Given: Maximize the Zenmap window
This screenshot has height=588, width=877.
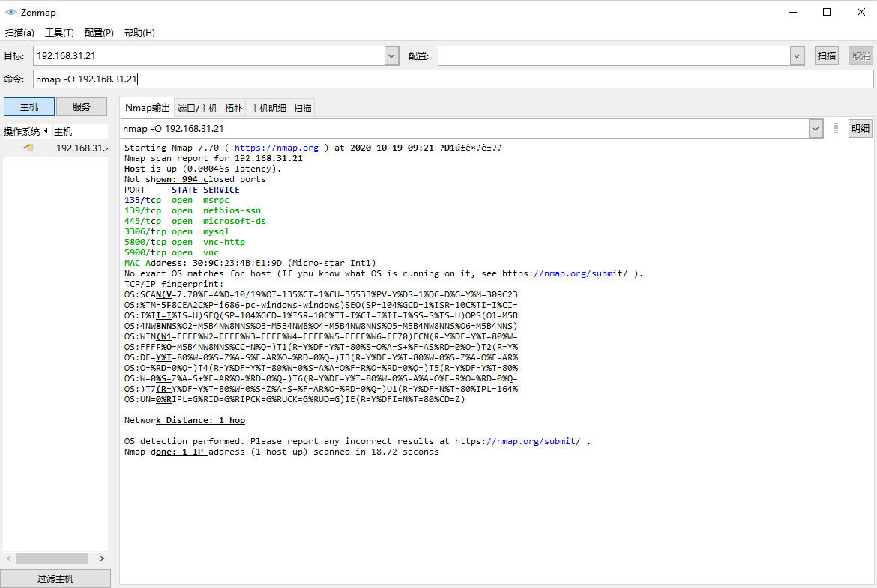Looking at the screenshot, I should pyautogui.click(x=827, y=12).
